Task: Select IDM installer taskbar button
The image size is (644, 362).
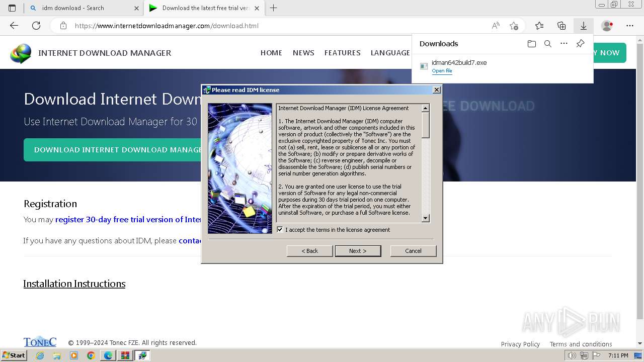Action: click(142, 355)
